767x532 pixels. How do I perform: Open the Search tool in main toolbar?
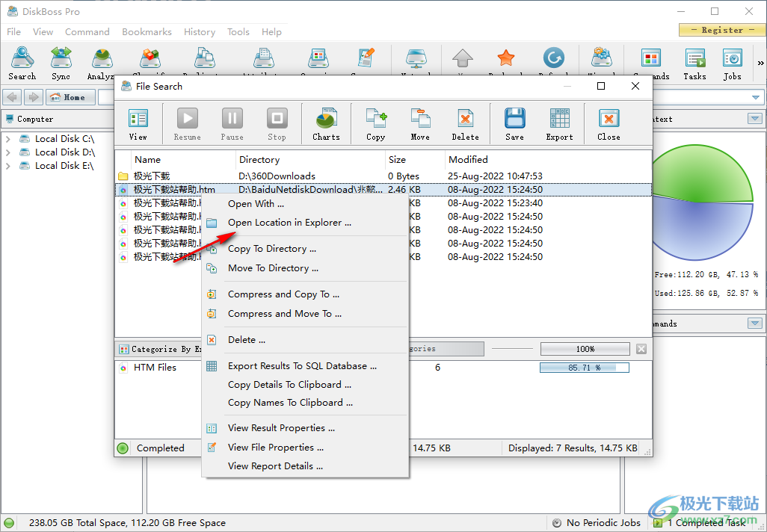(x=22, y=63)
